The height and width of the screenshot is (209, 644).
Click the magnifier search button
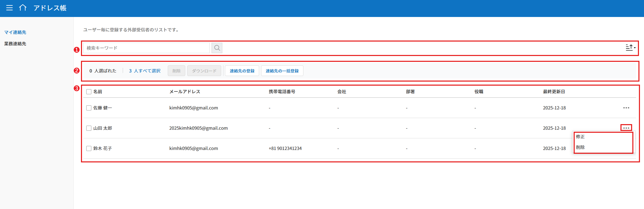pos(217,48)
